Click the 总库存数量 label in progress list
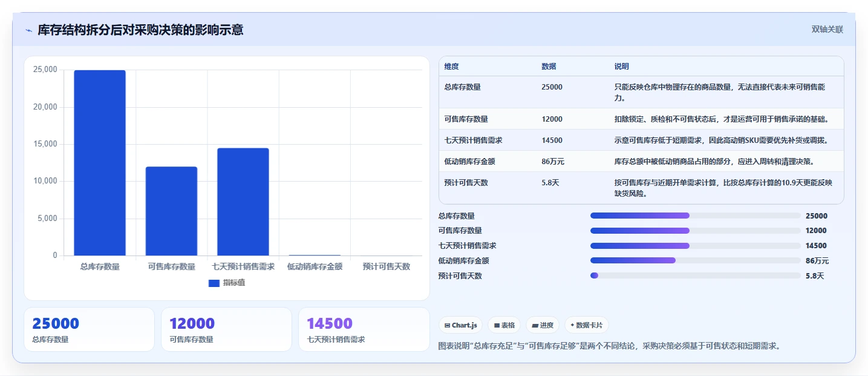 (x=457, y=216)
